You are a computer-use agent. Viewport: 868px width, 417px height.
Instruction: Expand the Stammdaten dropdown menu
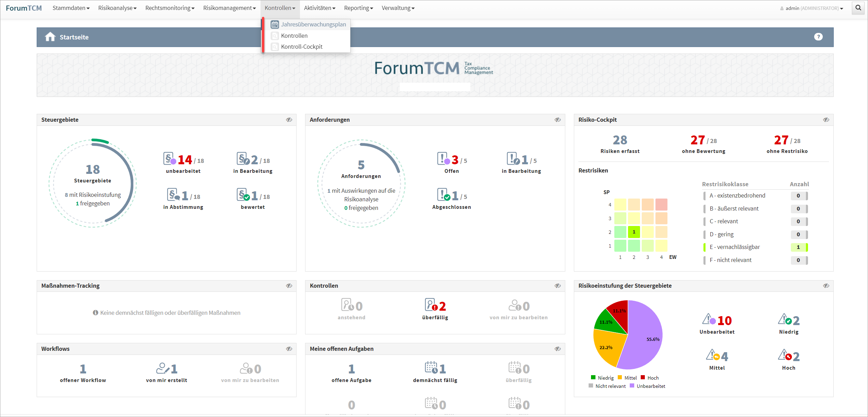[x=71, y=8]
